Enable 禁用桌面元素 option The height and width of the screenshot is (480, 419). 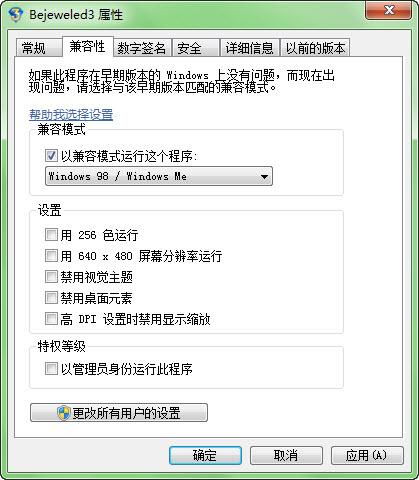click(x=51, y=298)
